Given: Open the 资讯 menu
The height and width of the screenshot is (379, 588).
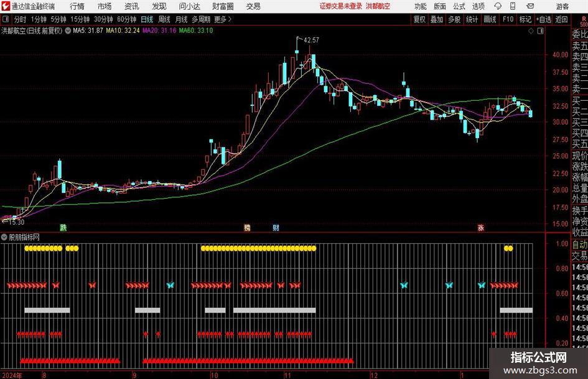Looking at the screenshot, I should point(132,6).
